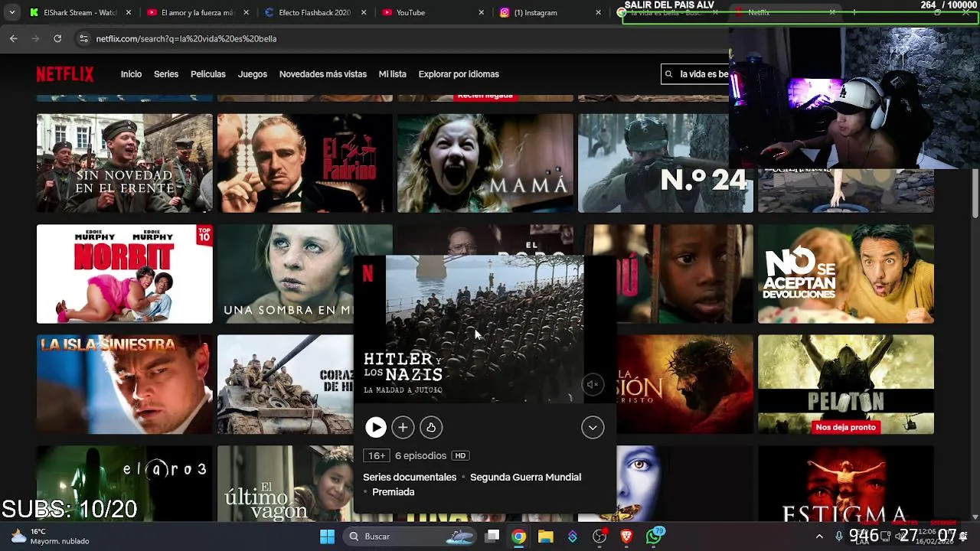Open Una sombra en mi ojo thumbnail
Viewport: 980px width, 551px height.
[x=285, y=274]
